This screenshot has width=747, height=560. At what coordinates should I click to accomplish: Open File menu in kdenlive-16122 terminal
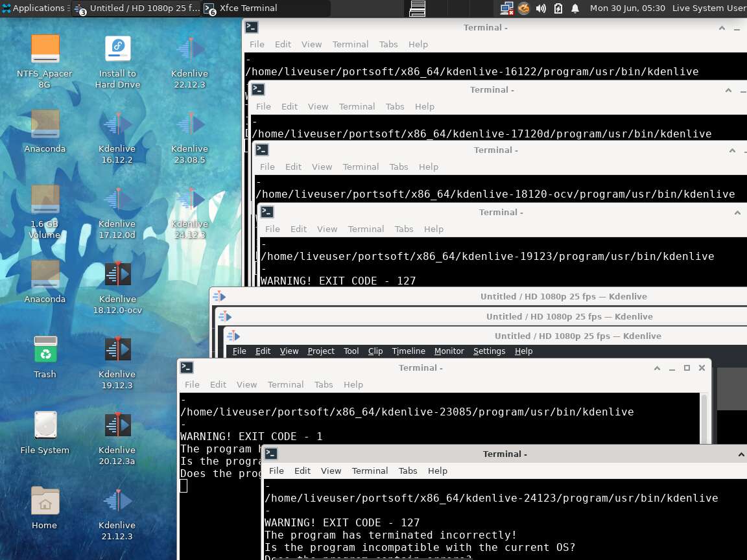point(257,44)
